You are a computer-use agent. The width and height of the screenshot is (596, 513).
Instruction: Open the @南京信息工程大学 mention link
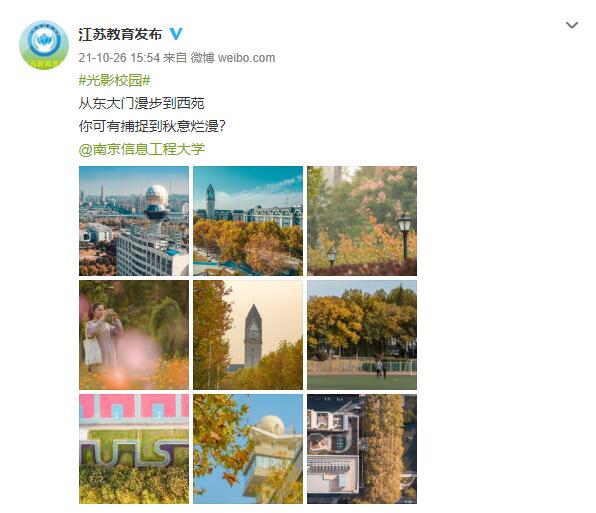[141, 149]
